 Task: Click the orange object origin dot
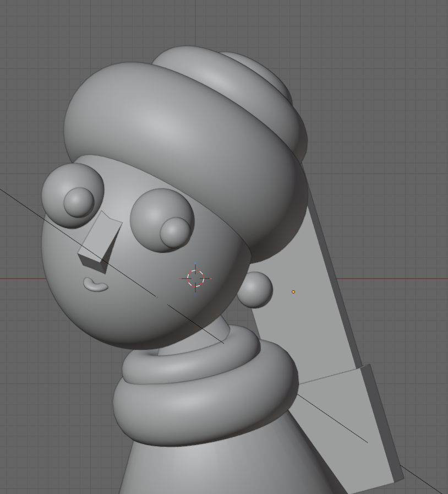click(293, 292)
